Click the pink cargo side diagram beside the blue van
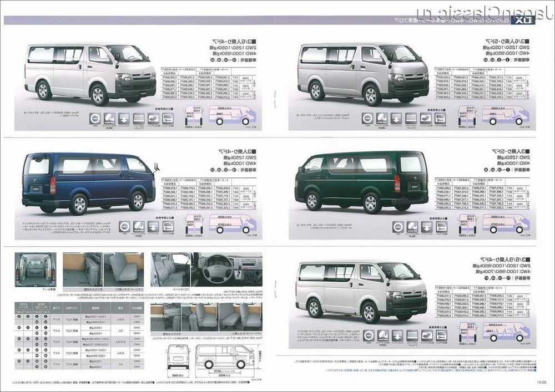555x392 pixels. click(233, 224)
